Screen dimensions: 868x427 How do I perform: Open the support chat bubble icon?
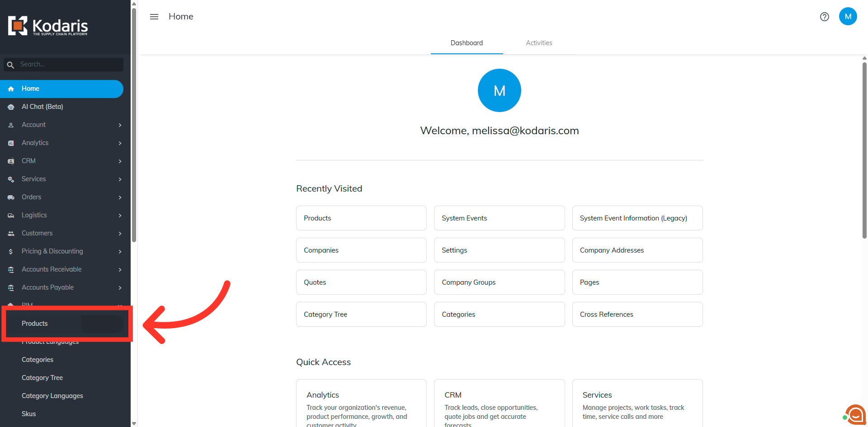(855, 414)
